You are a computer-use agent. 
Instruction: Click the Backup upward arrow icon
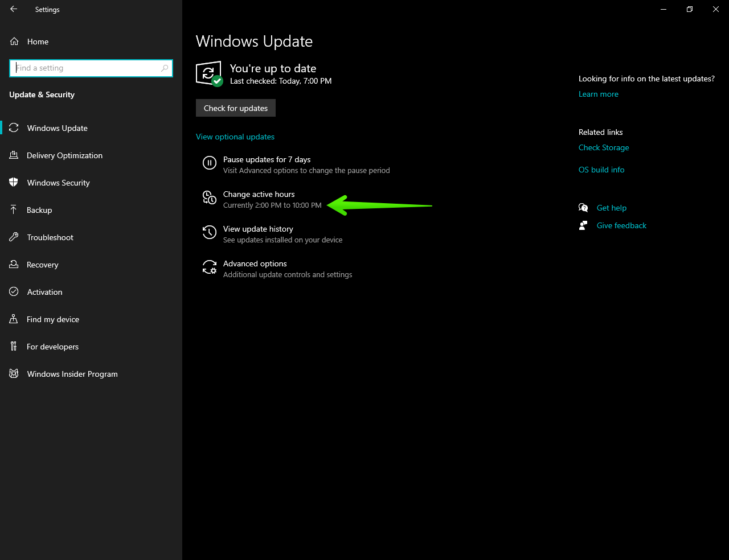point(14,210)
